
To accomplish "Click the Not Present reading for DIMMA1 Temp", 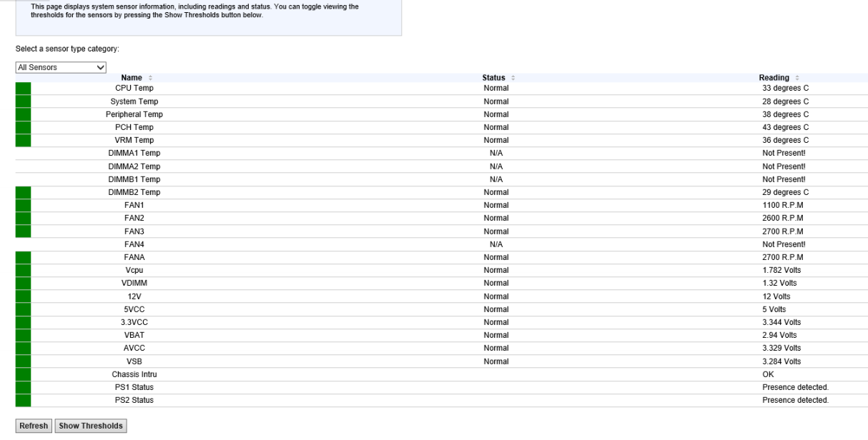I will 784,153.
